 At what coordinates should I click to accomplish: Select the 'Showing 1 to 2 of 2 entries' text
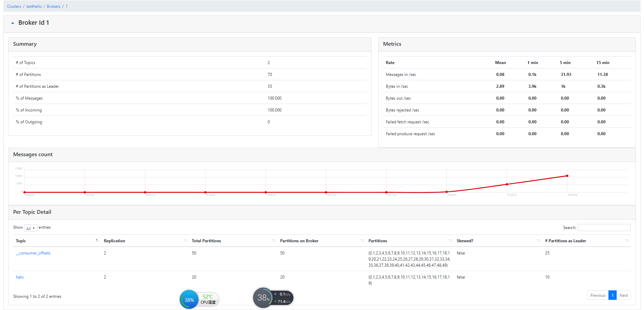37,296
